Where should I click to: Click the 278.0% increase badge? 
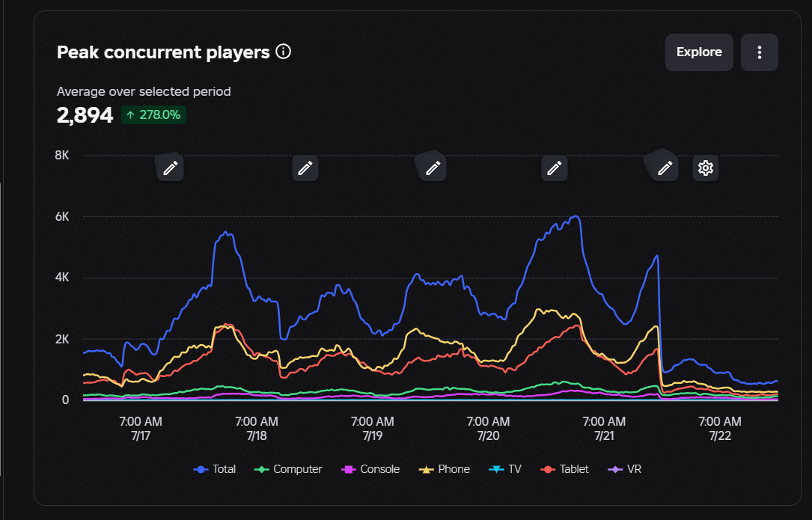(x=154, y=115)
